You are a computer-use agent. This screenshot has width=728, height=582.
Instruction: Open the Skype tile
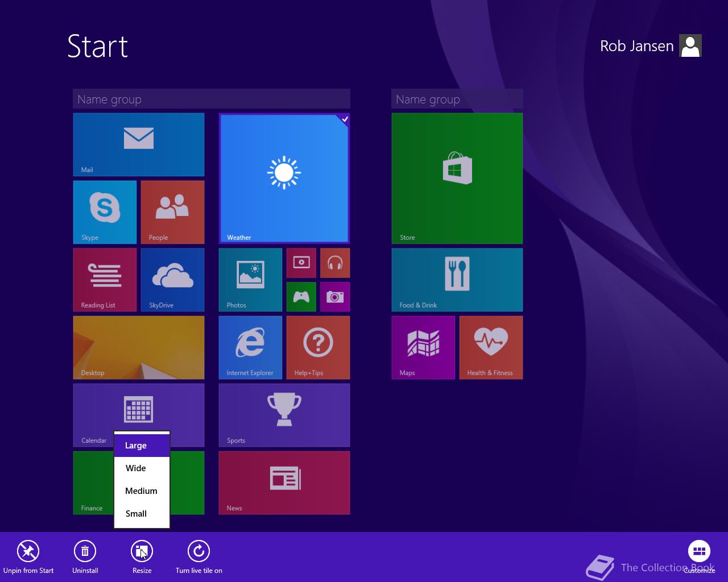105,212
